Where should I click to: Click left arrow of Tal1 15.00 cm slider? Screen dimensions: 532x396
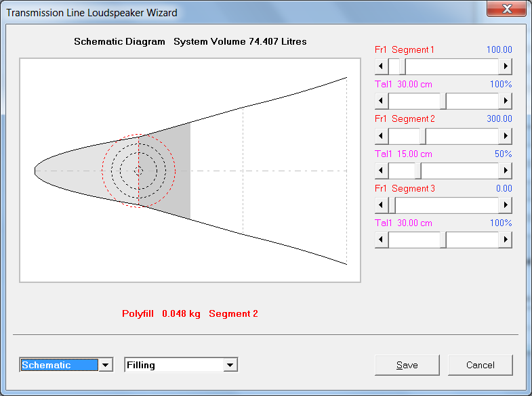pos(382,170)
